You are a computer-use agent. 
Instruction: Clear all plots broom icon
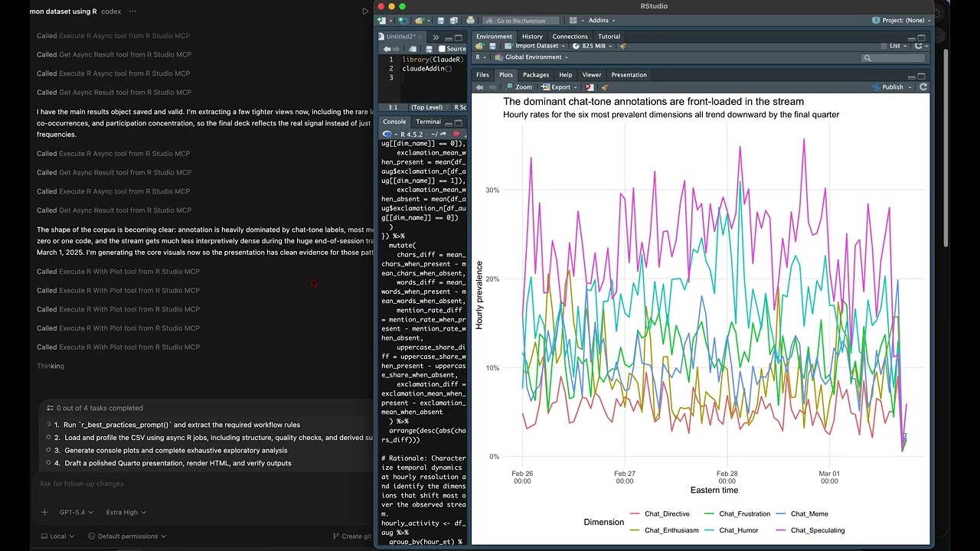click(606, 87)
